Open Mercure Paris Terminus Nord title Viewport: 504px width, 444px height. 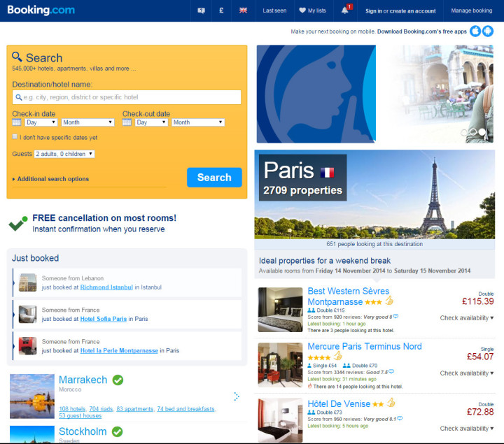point(365,346)
